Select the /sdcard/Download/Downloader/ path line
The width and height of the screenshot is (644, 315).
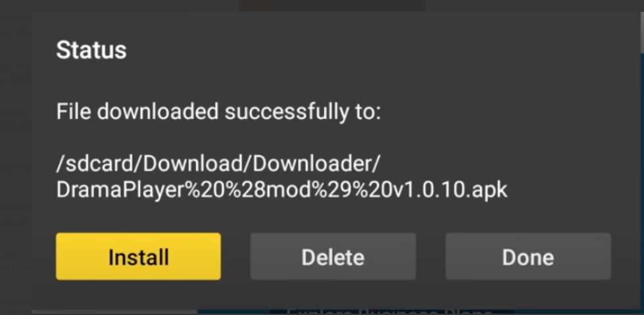point(218,164)
